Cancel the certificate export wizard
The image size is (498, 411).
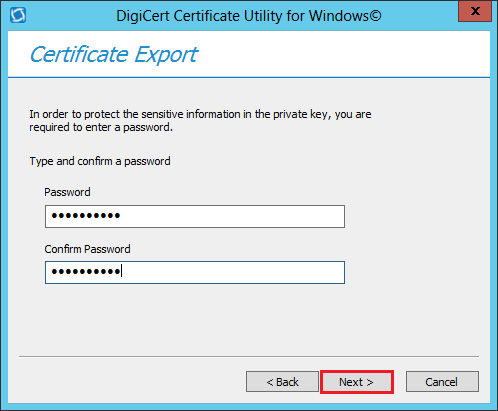(x=442, y=382)
